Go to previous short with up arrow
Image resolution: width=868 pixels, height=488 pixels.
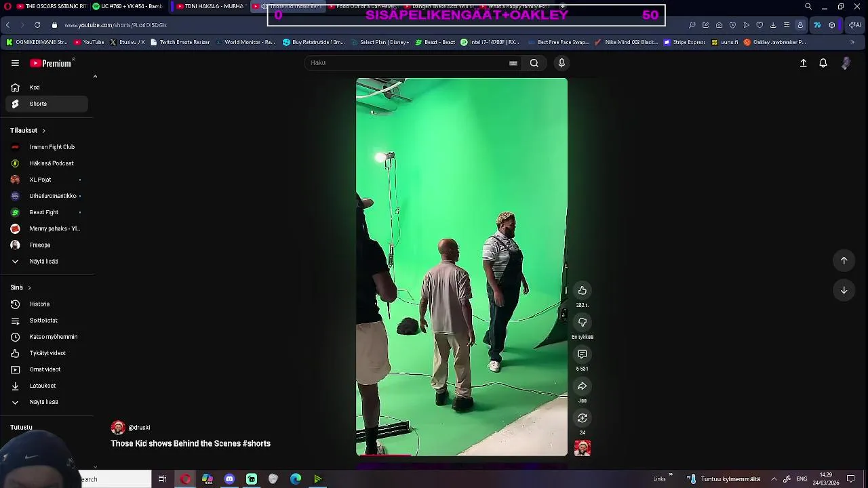tap(844, 260)
